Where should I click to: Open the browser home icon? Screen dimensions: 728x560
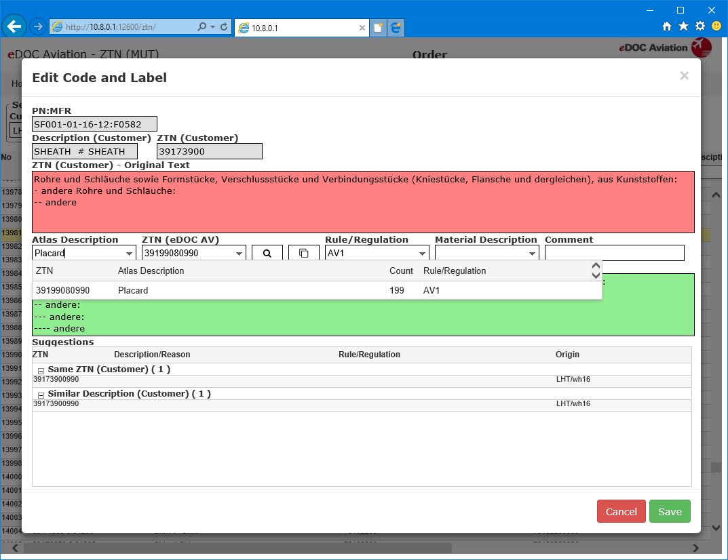667,26
